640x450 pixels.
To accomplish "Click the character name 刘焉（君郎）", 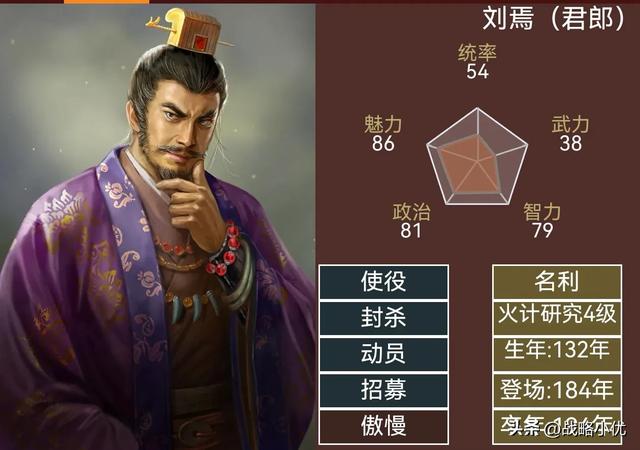I will click(x=553, y=18).
